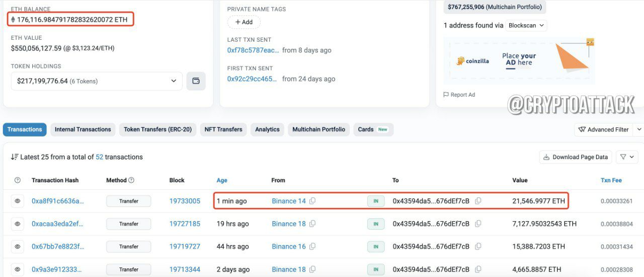
Task: Open the Cards tab
Action: (x=373, y=129)
